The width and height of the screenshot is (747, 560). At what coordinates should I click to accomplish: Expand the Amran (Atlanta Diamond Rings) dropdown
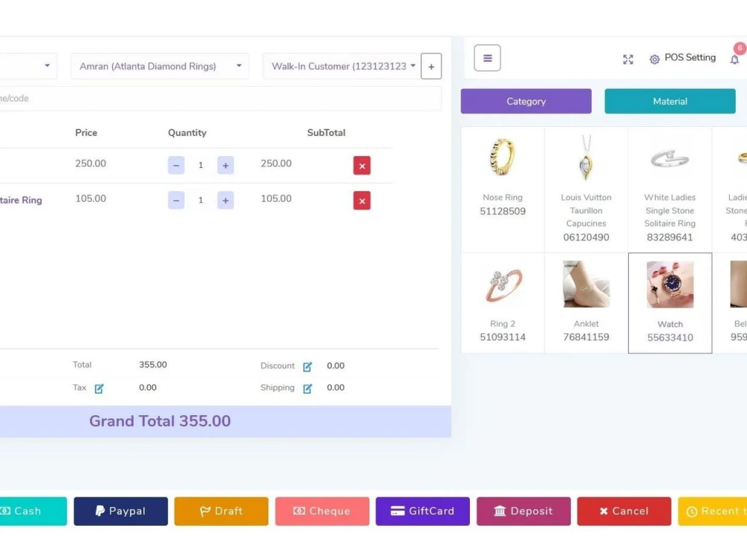[160, 66]
